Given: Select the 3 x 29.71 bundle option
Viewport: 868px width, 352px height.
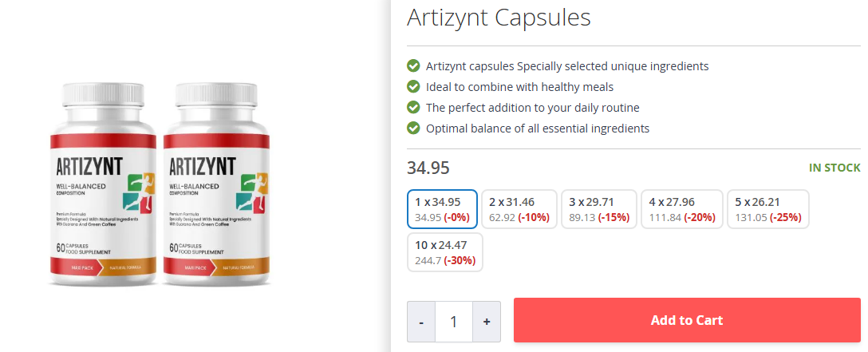Looking at the screenshot, I should point(598,209).
